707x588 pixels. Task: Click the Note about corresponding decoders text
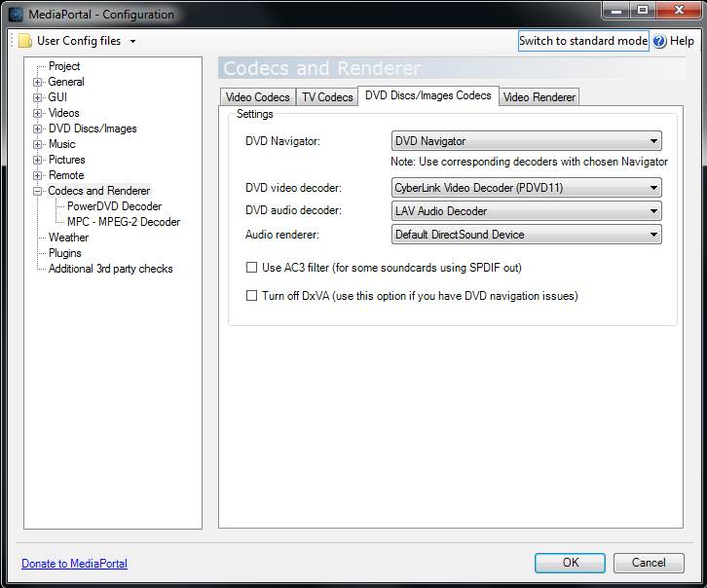(530, 162)
